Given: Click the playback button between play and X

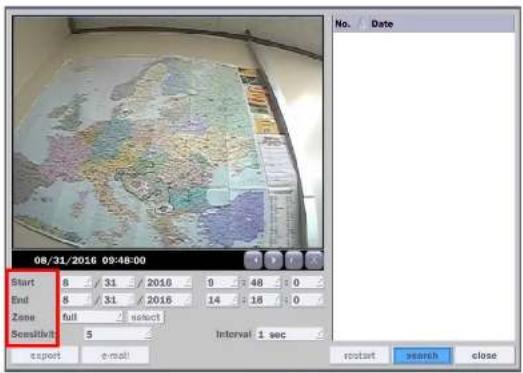Looking at the screenshot, I should [x=294, y=260].
